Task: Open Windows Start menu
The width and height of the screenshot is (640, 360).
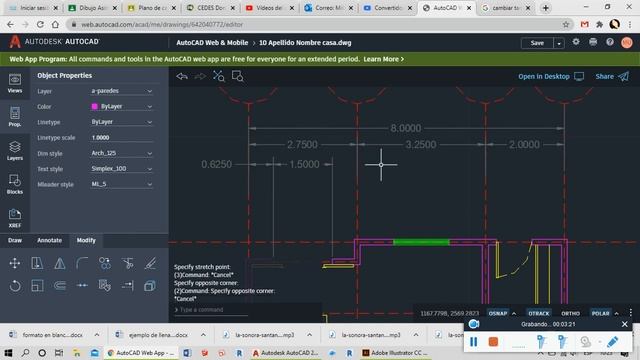Action: [x=8, y=353]
